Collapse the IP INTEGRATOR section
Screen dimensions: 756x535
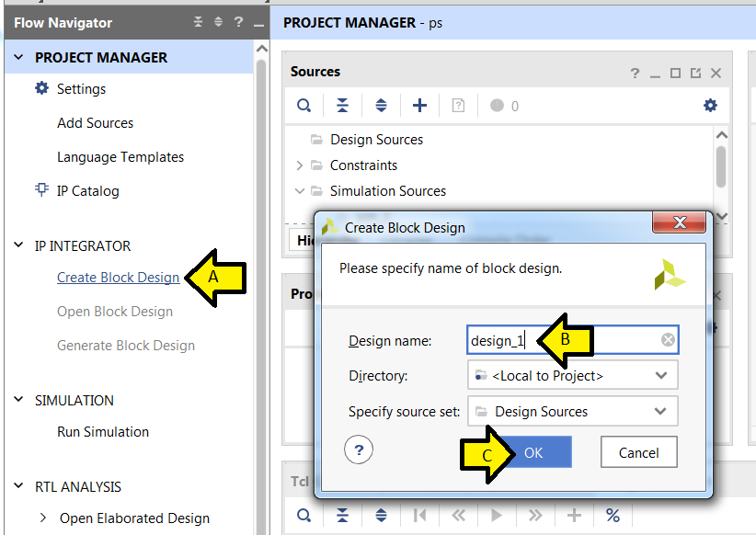click(x=18, y=245)
